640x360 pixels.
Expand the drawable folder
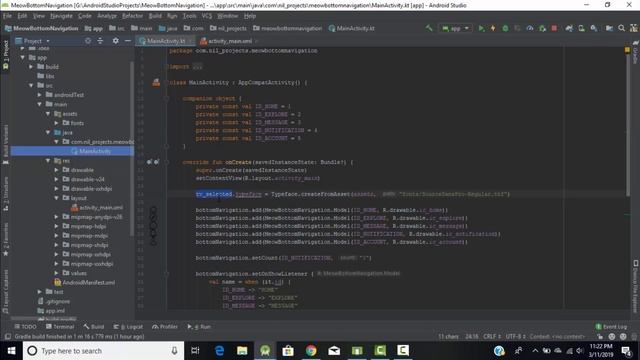[57, 170]
